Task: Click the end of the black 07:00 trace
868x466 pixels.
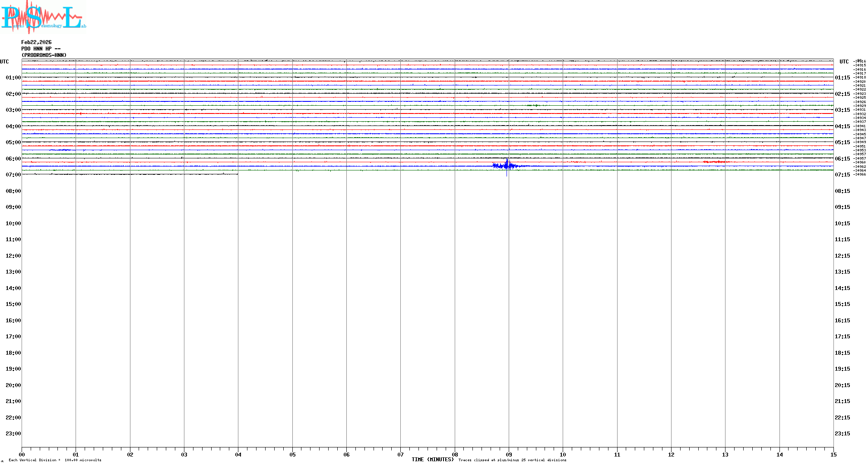Action: pos(237,174)
